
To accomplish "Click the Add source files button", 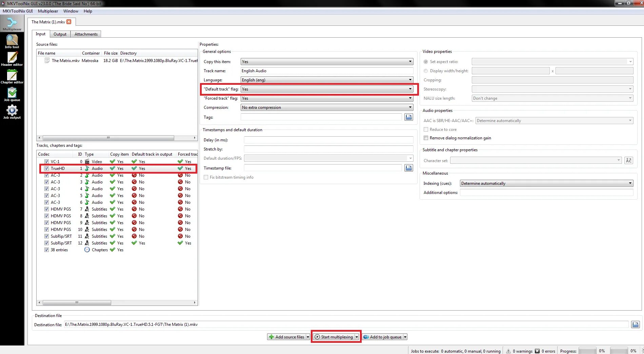I will click(x=286, y=337).
